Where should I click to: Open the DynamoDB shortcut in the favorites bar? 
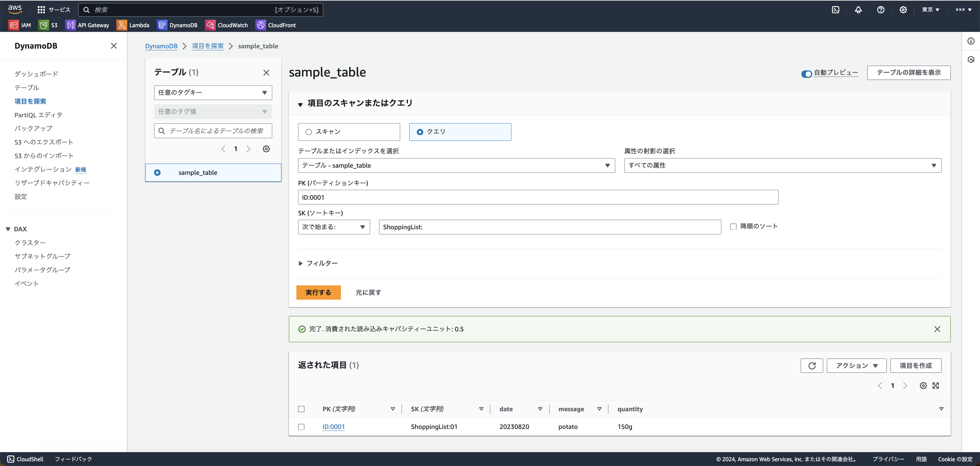177,25
